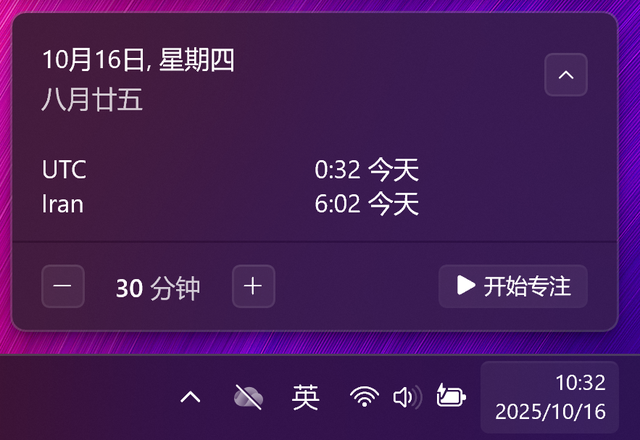Click the Iran time 6:02 今天

367,204
